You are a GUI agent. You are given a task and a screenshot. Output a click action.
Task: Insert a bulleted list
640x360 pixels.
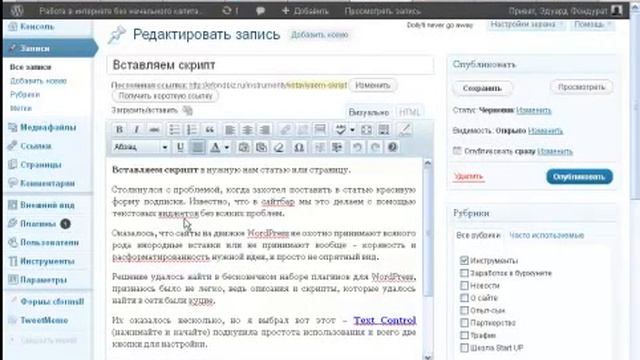[174, 130]
